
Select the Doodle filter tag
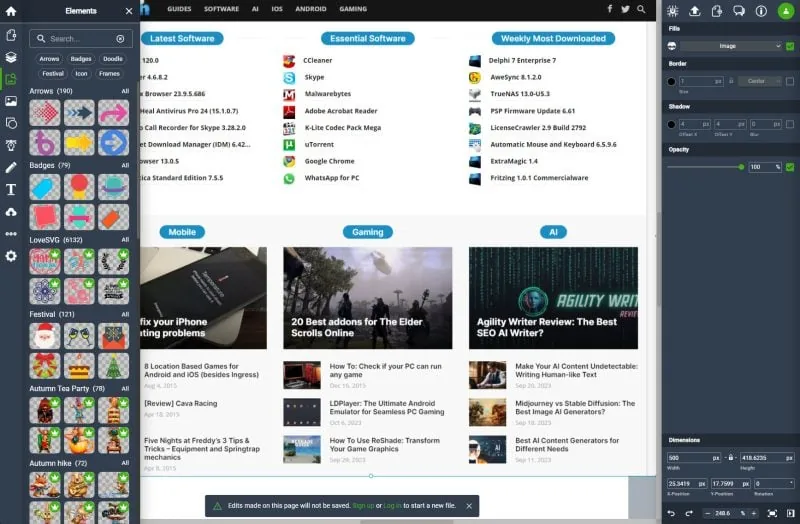click(x=113, y=59)
